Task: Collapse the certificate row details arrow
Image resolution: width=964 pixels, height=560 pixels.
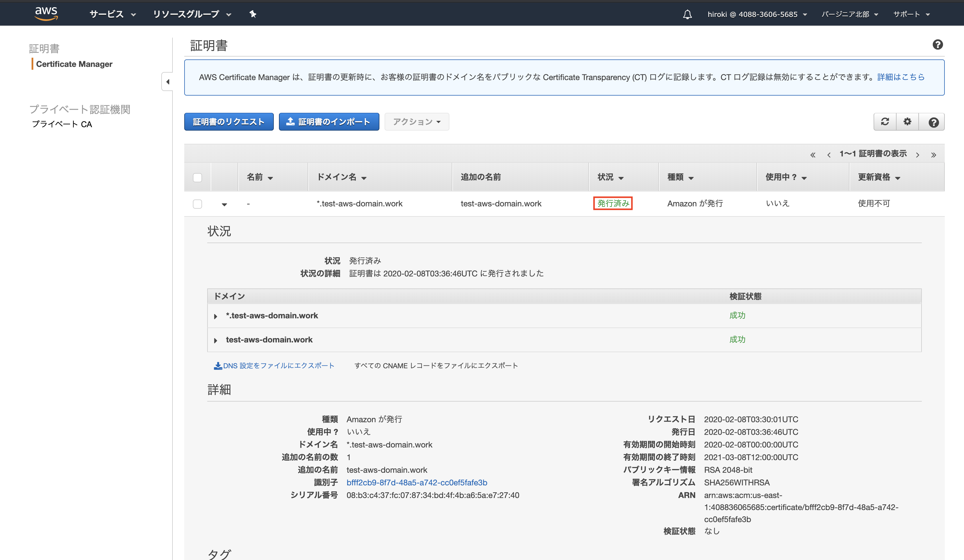Action: (x=224, y=204)
